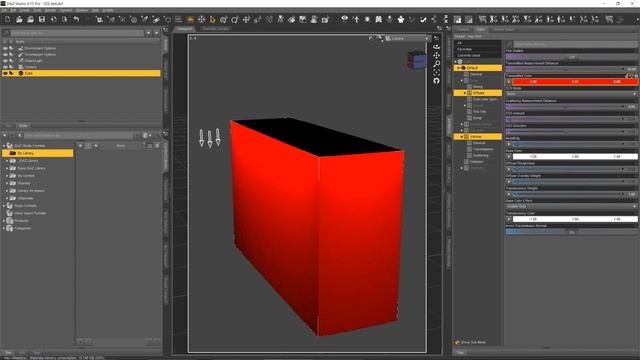Click the viewport frame selection icon
The width and height of the screenshot is (640, 360).
(436, 72)
